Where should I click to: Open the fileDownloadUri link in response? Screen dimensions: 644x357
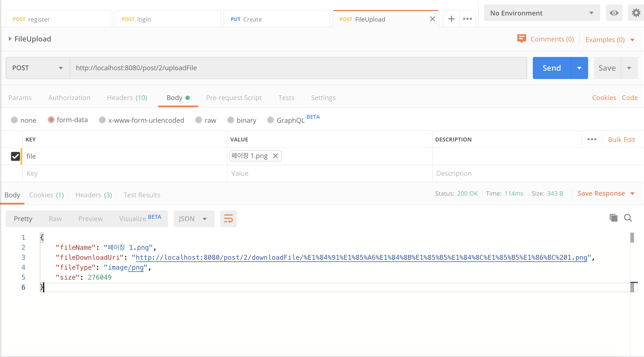pyautogui.click(x=361, y=257)
